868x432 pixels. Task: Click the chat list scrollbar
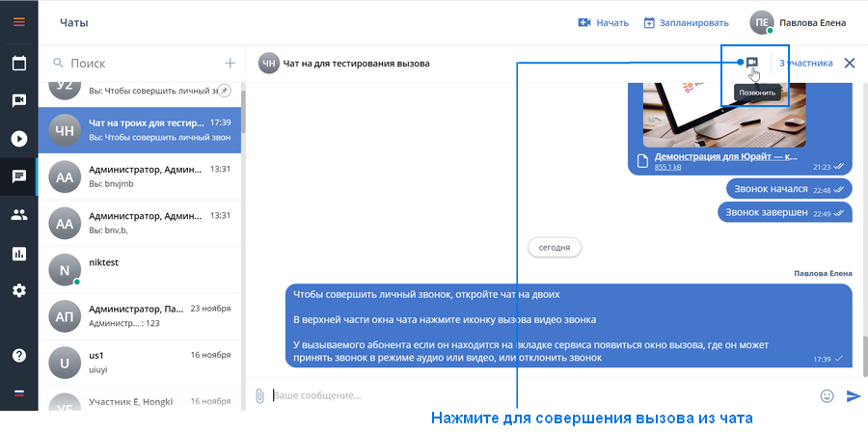click(244, 111)
